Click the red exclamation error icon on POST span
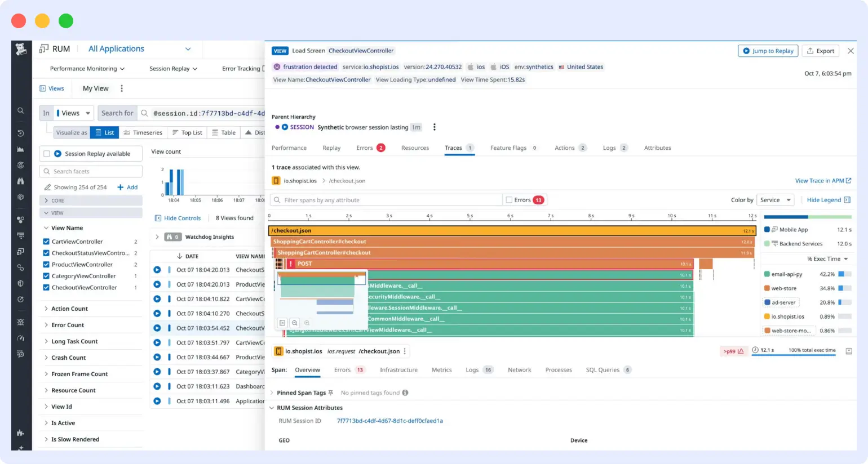868x464 pixels. 291,264
